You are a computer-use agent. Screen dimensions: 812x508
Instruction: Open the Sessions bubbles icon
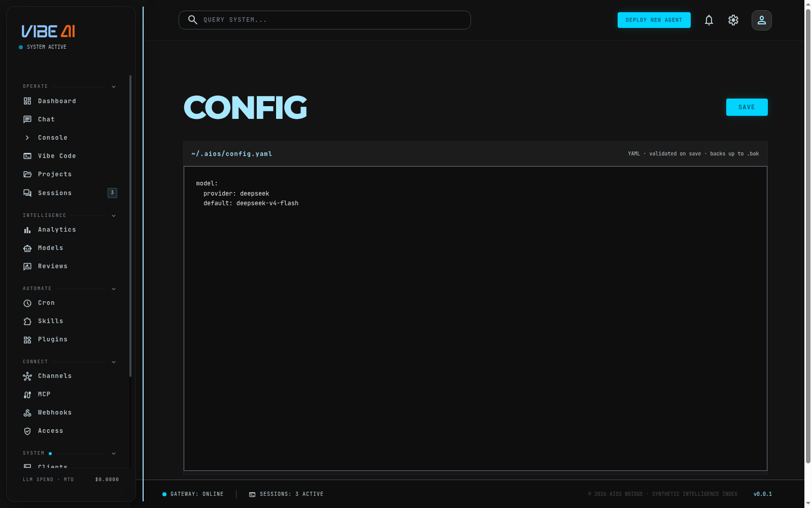[x=27, y=193]
